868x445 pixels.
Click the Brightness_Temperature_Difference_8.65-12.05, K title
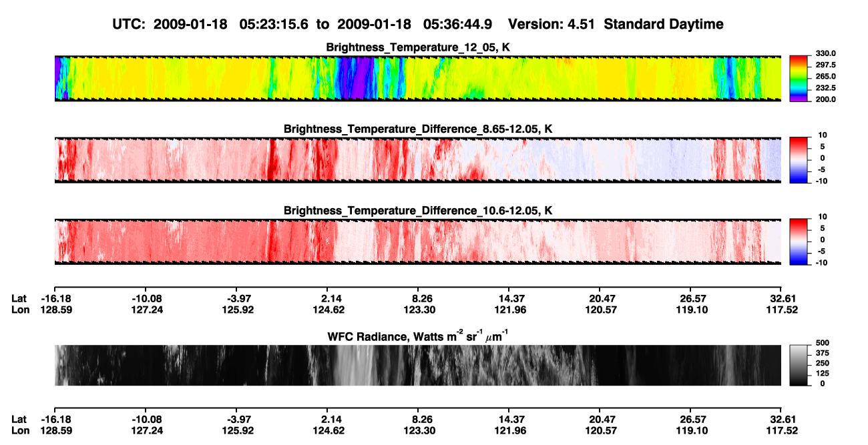tap(418, 129)
